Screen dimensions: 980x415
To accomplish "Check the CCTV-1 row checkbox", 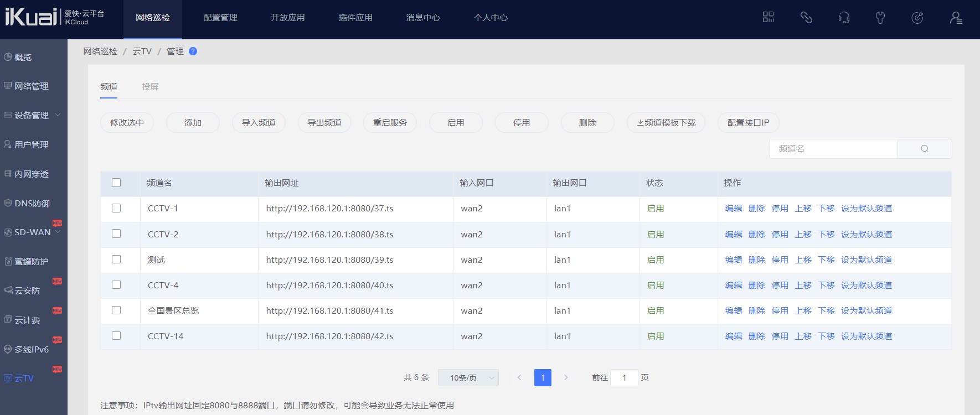I will (116, 208).
